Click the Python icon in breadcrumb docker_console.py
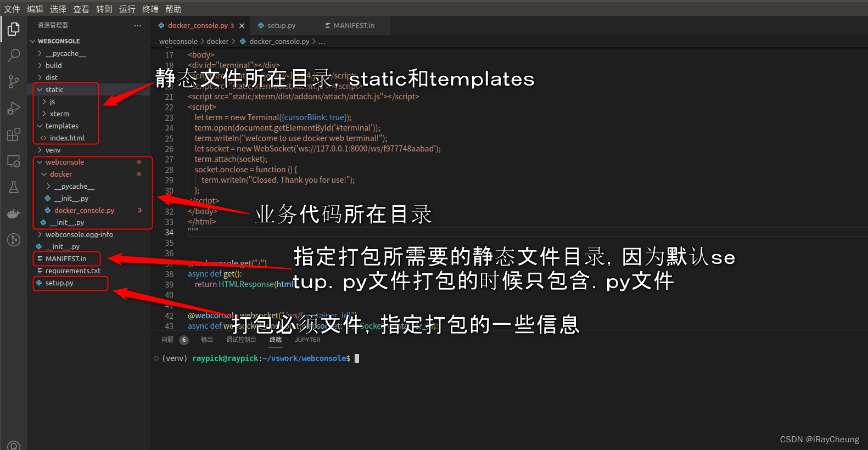This screenshot has height=450, width=868. click(x=243, y=42)
